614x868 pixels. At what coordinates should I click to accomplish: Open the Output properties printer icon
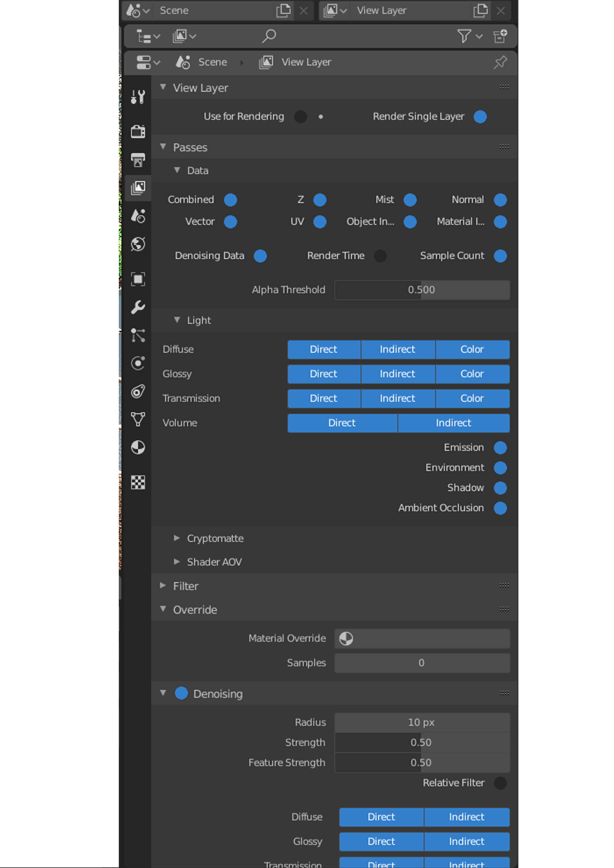[138, 160]
